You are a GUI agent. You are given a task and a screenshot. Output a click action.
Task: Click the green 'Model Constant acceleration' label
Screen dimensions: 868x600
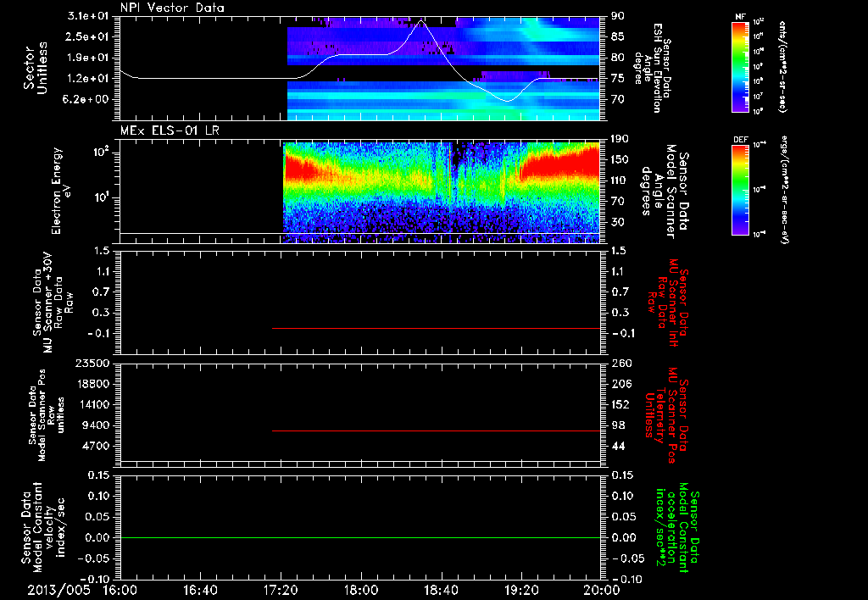pos(677,527)
